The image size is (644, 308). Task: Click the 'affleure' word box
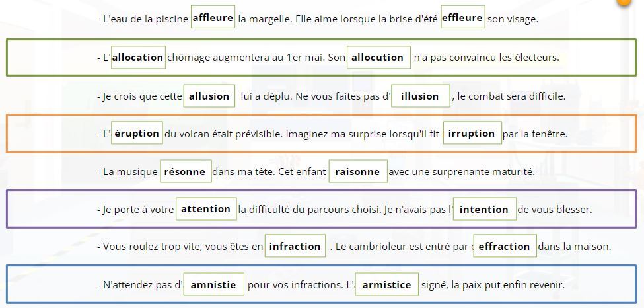[213, 17]
